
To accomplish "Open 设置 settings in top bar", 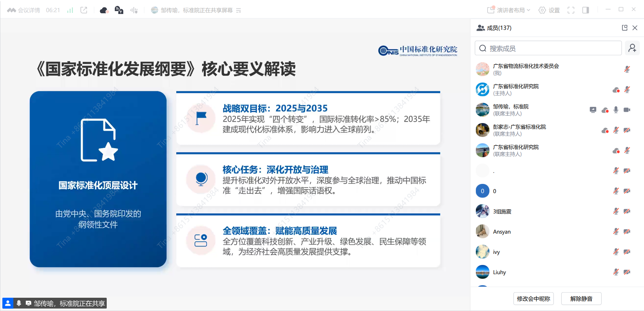I will (549, 10).
